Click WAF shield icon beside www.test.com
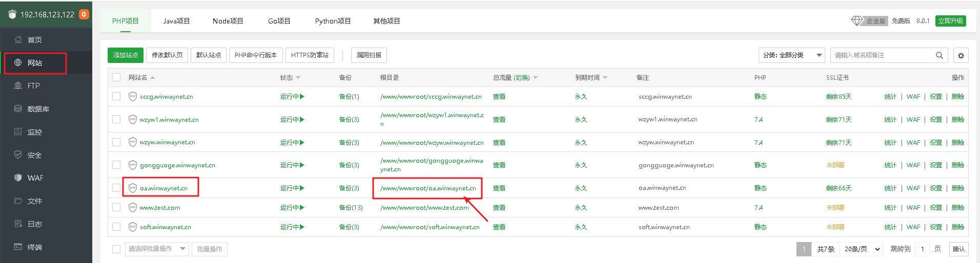The height and width of the screenshot is (263, 980). click(x=133, y=208)
